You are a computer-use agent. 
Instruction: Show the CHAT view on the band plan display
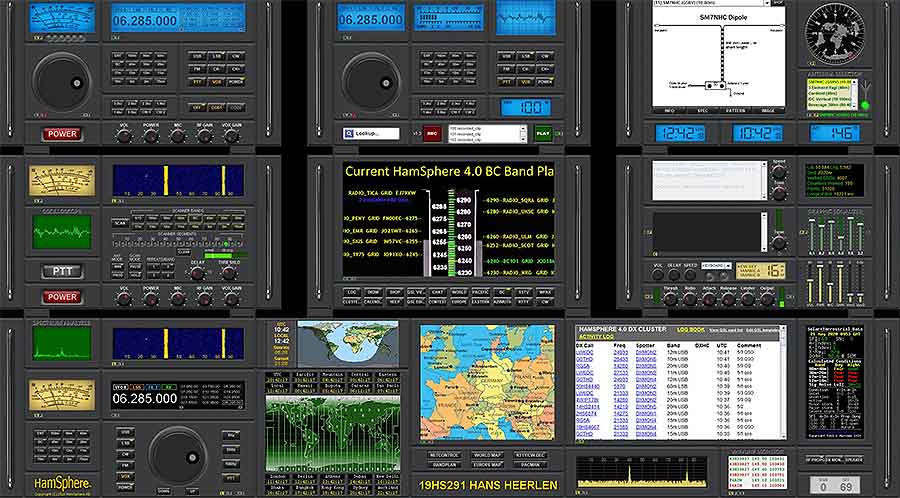[x=437, y=292]
